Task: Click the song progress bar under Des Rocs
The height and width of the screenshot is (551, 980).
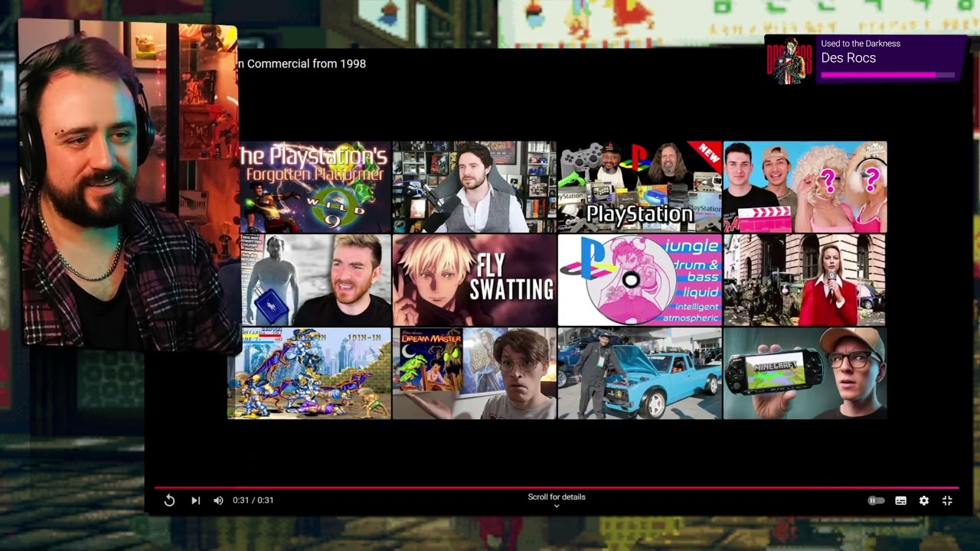Action: [887, 75]
